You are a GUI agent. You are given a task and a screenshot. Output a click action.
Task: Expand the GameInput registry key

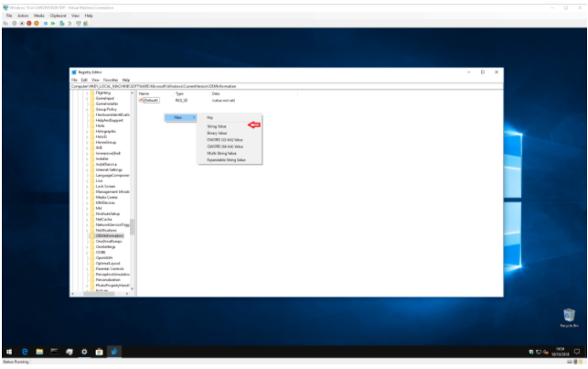click(x=87, y=98)
